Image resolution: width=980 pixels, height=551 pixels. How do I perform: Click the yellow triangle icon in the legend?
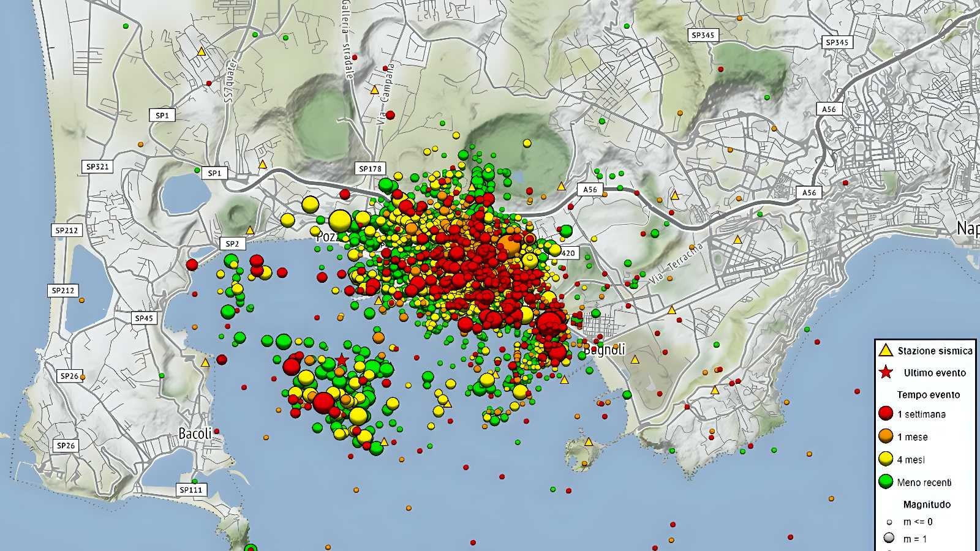point(885,351)
